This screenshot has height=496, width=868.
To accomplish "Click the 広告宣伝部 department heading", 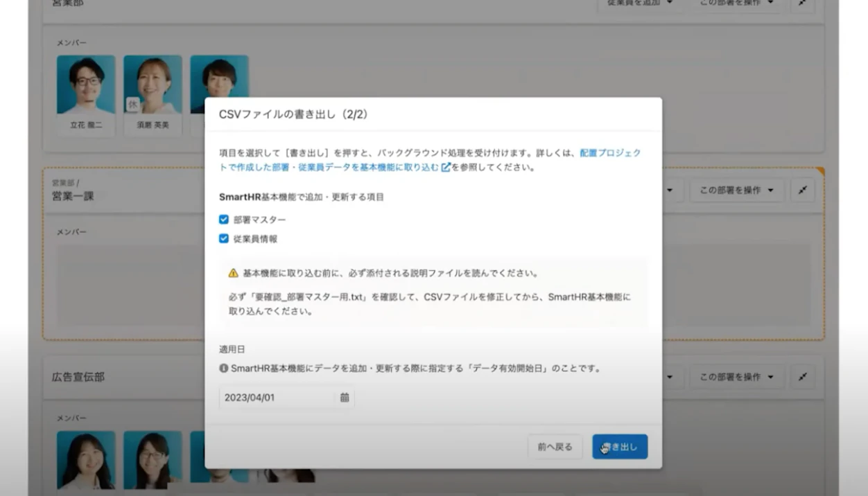I will click(78, 378).
